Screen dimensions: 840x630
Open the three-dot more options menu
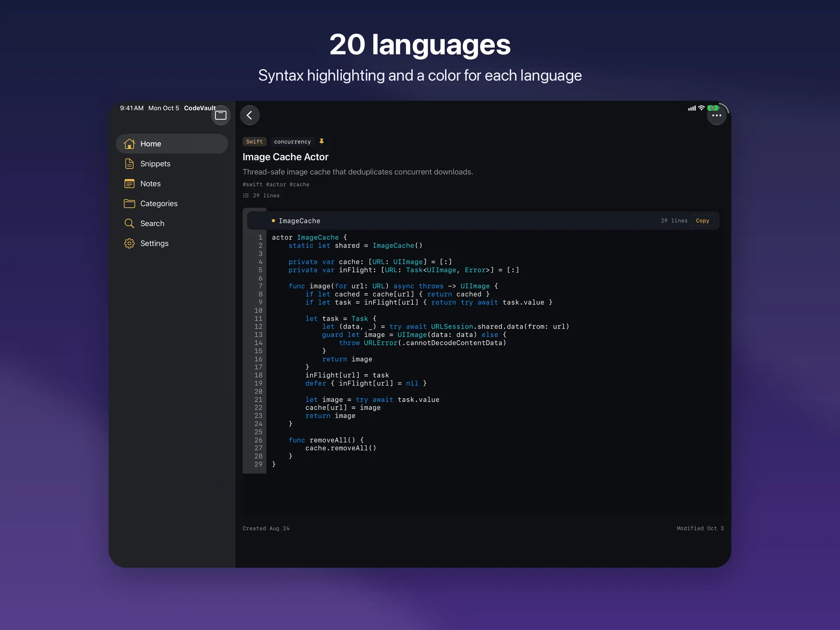(717, 115)
